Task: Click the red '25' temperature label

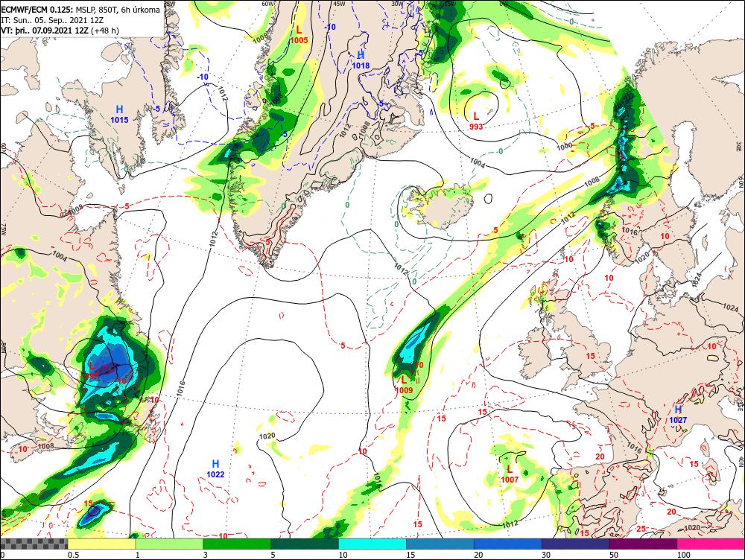Action: click(641, 529)
